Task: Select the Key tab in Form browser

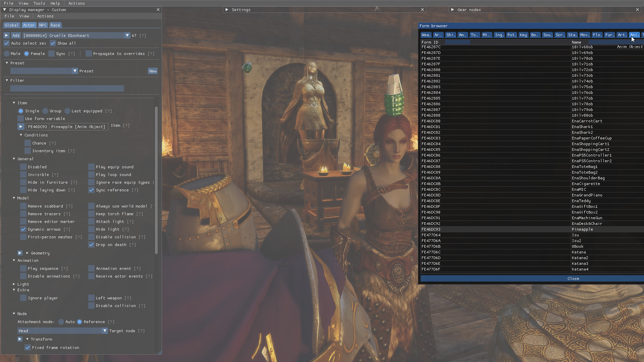Action: [523, 35]
